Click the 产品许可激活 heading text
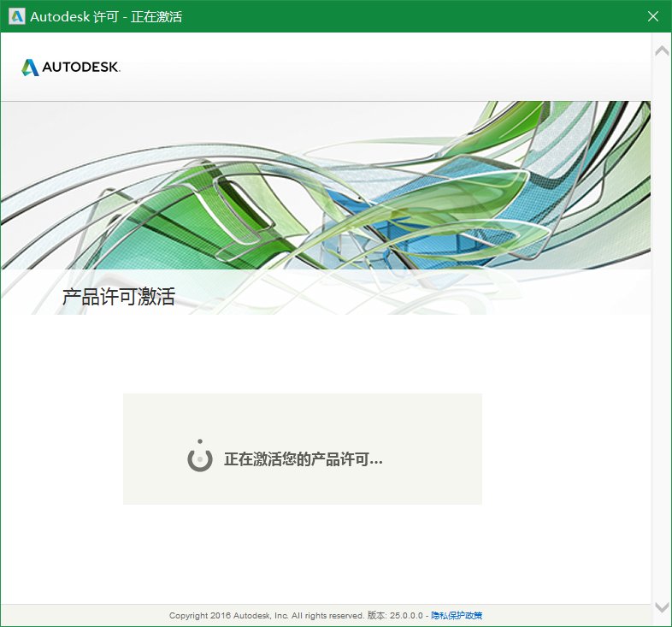672x627 pixels. 119,296
